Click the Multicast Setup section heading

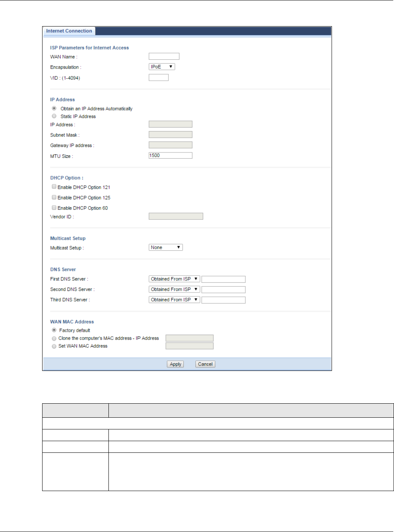click(x=67, y=238)
